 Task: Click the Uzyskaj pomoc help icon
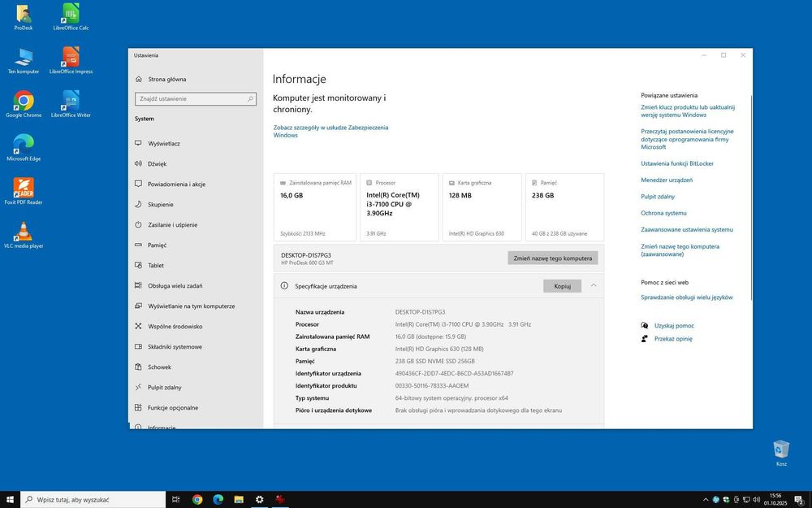[x=645, y=326]
